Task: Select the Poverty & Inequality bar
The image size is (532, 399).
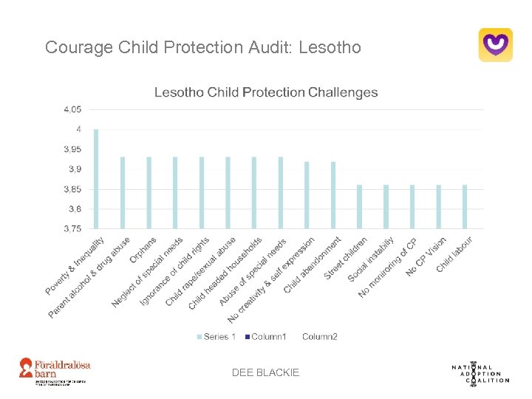Action: (x=96, y=179)
